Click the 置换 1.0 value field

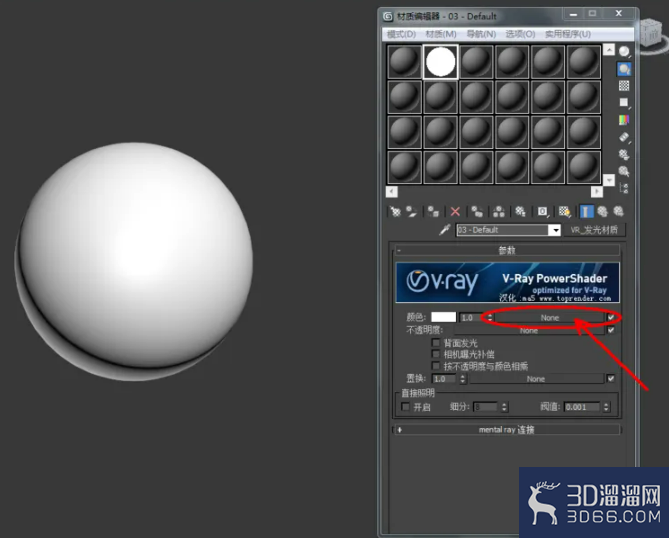[445, 379]
